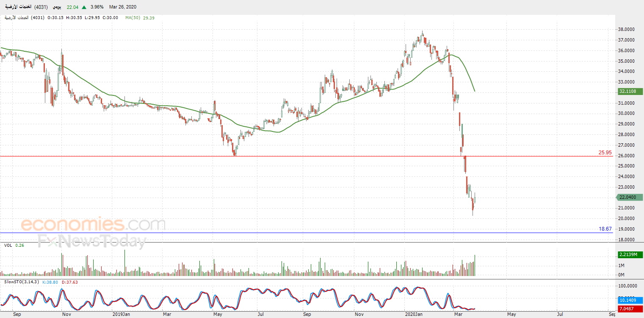Click the green up-arrow change indicator
Screen dimensions: 644x318
[85, 7]
